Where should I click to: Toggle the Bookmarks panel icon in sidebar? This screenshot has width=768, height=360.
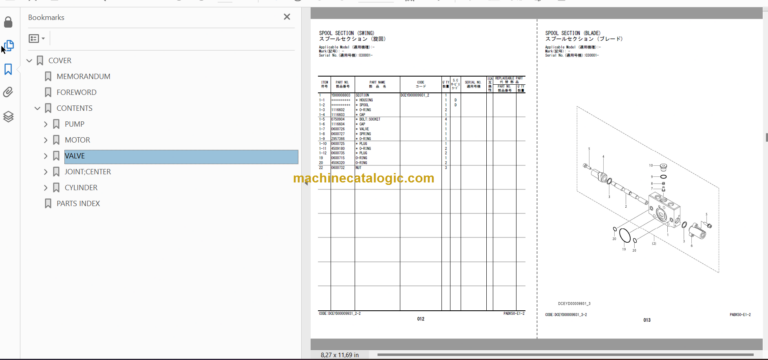click(x=8, y=69)
